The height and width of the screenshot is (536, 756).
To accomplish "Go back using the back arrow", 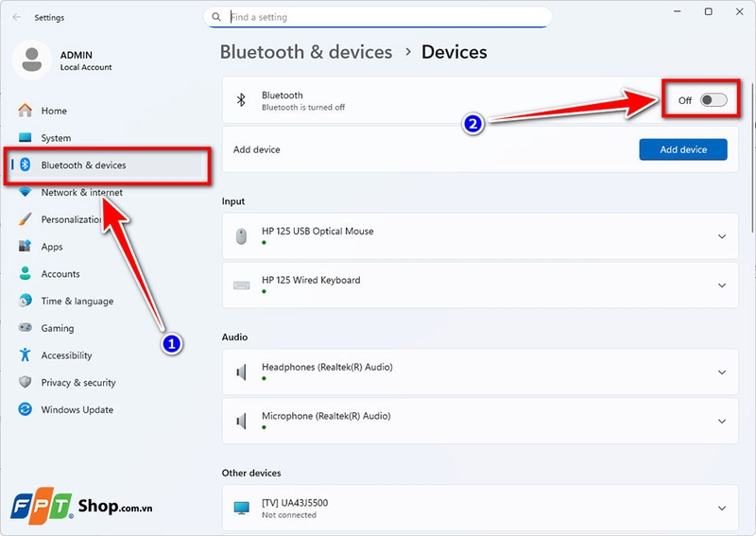I will tap(17, 17).
